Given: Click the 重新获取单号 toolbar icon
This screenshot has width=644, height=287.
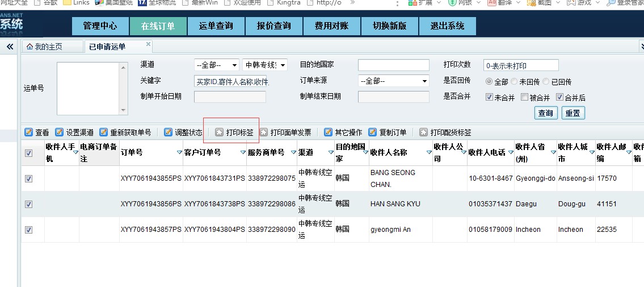Looking at the screenshot, I should [104, 132].
